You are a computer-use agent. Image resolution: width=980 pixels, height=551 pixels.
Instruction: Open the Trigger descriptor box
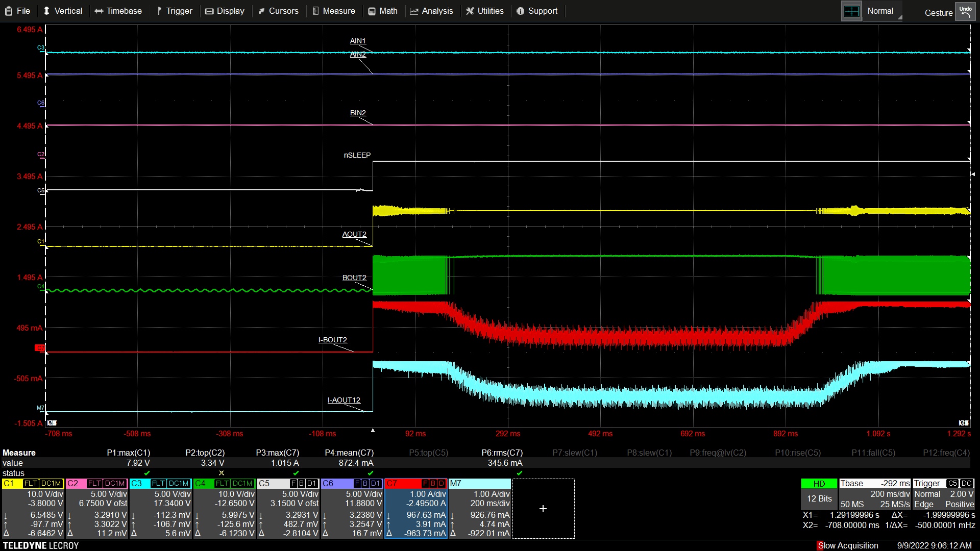(x=943, y=494)
